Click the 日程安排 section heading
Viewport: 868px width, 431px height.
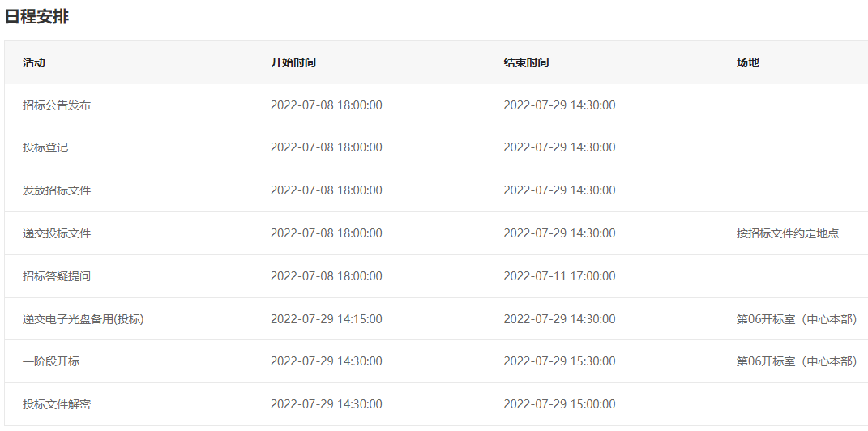[36, 16]
